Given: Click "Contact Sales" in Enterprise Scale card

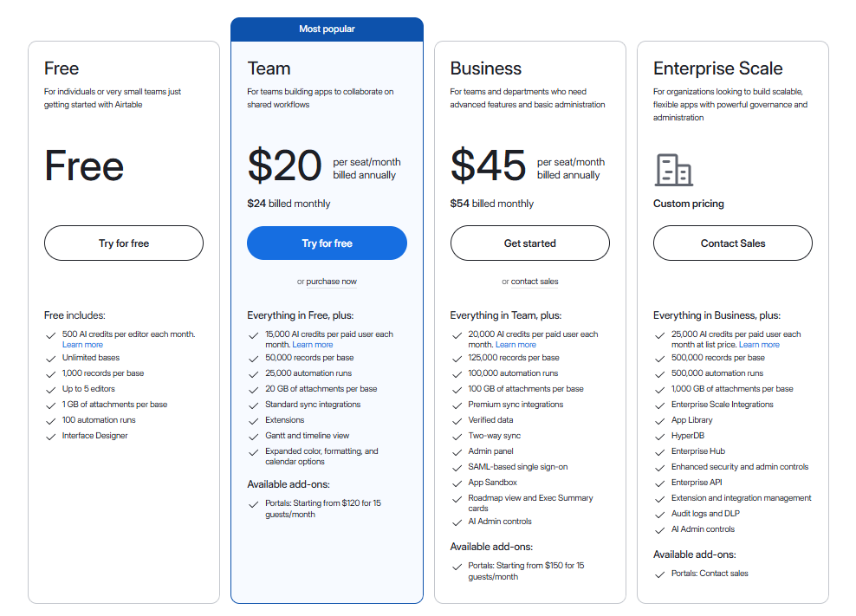Looking at the screenshot, I should pyautogui.click(x=732, y=243).
